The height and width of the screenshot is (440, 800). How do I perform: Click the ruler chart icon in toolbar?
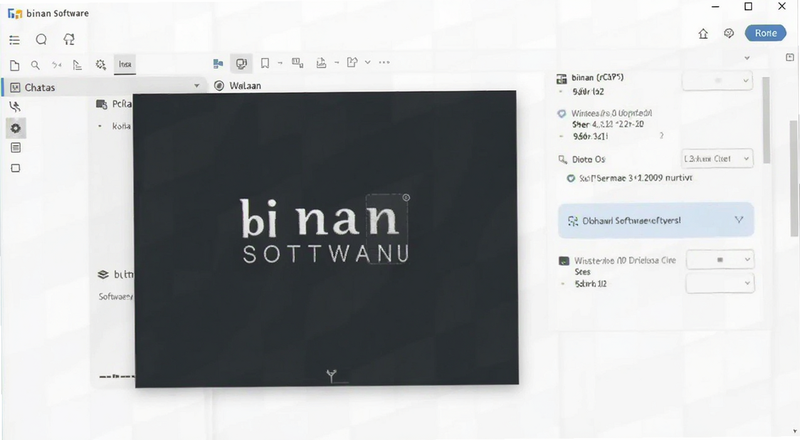click(78, 65)
